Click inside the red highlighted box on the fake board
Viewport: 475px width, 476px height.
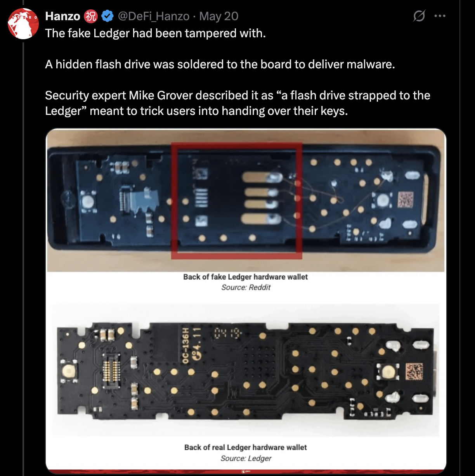tap(236, 200)
